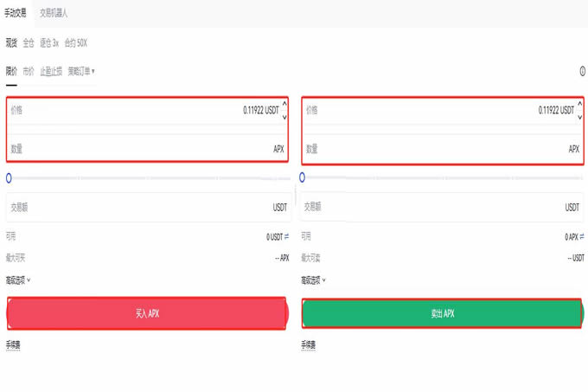Open the 策略订单 dropdown

pyautogui.click(x=81, y=71)
